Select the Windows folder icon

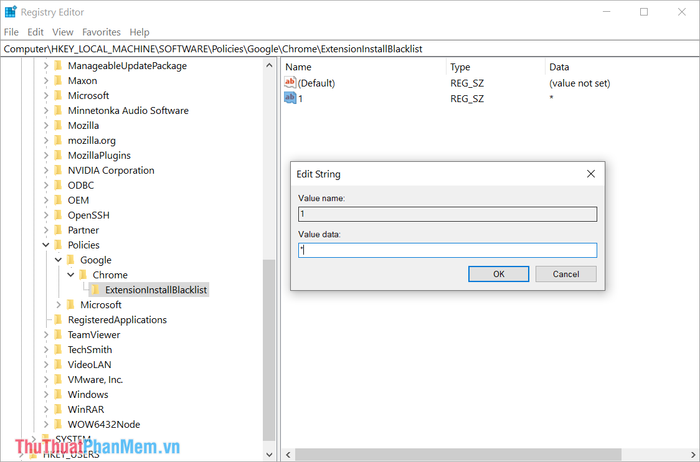[58, 395]
